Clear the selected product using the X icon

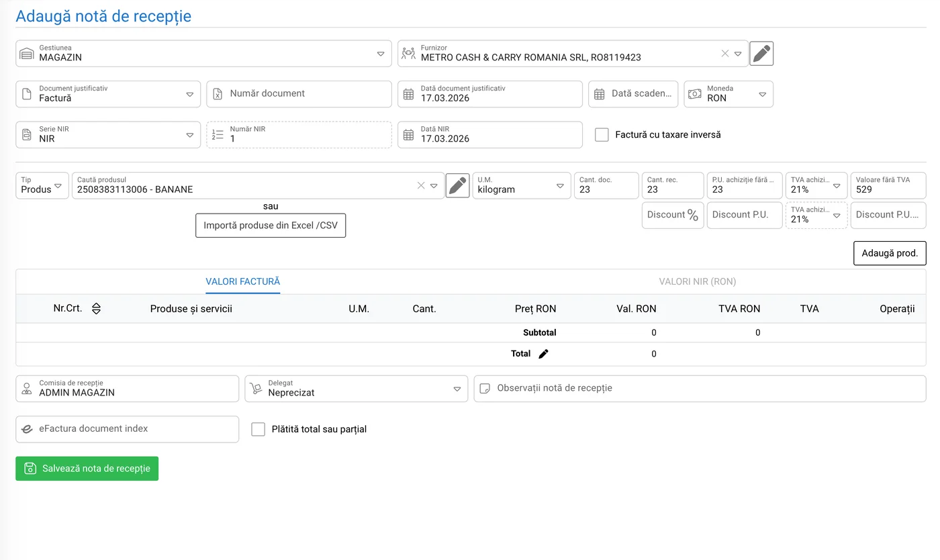[421, 186]
